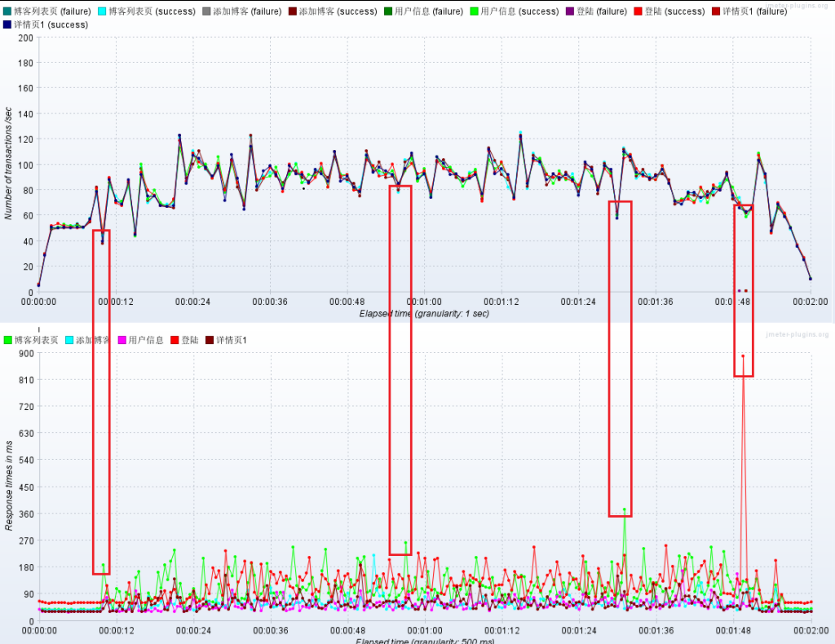Click the purple swatch for 登陆 (failure)

(570, 11)
